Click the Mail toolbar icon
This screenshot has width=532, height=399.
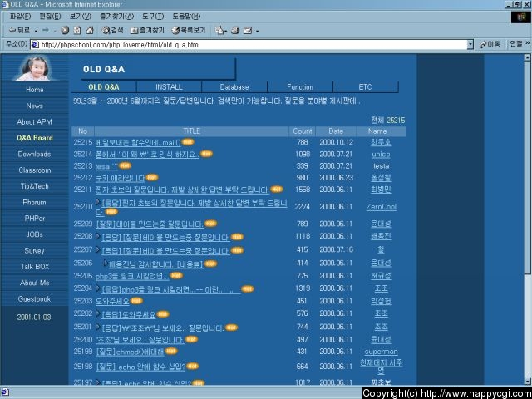click(219, 31)
